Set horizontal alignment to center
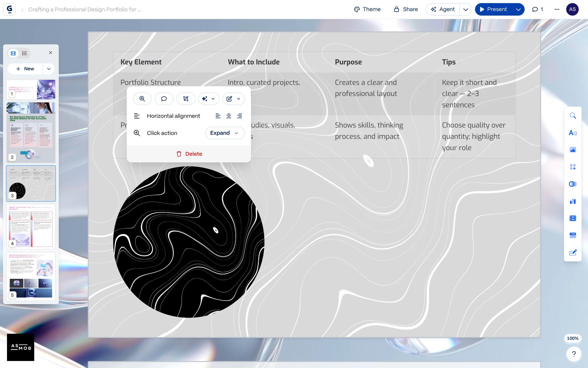 [229, 116]
